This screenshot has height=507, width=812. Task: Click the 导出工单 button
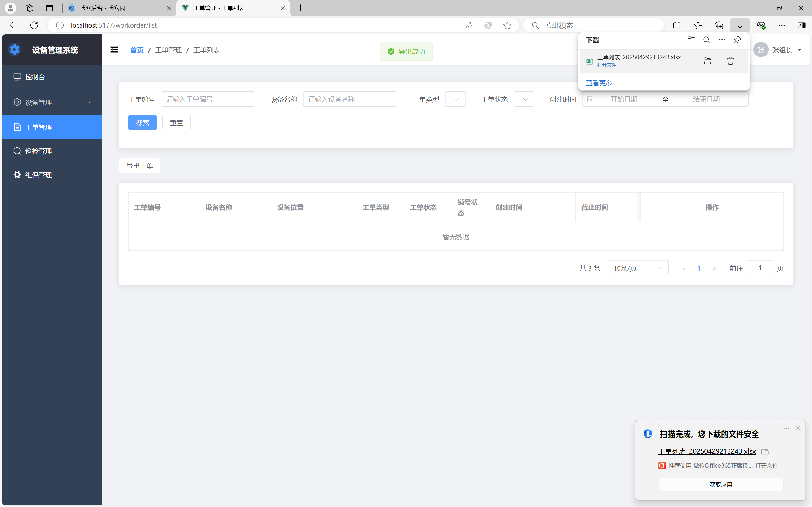tap(140, 166)
